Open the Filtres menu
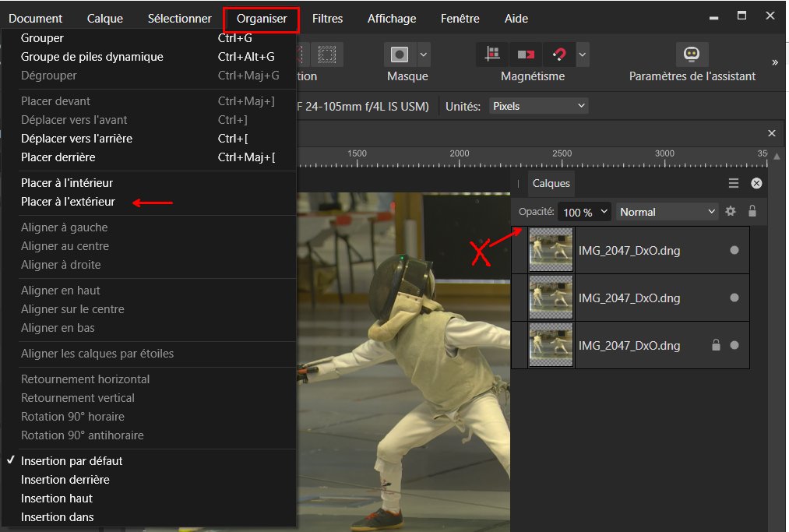 [327, 19]
